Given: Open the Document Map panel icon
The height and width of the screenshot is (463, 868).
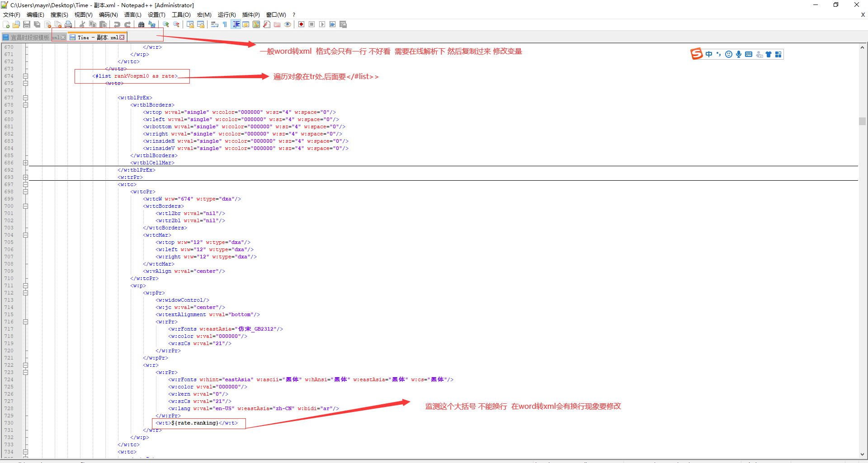Looking at the screenshot, I should (x=256, y=24).
